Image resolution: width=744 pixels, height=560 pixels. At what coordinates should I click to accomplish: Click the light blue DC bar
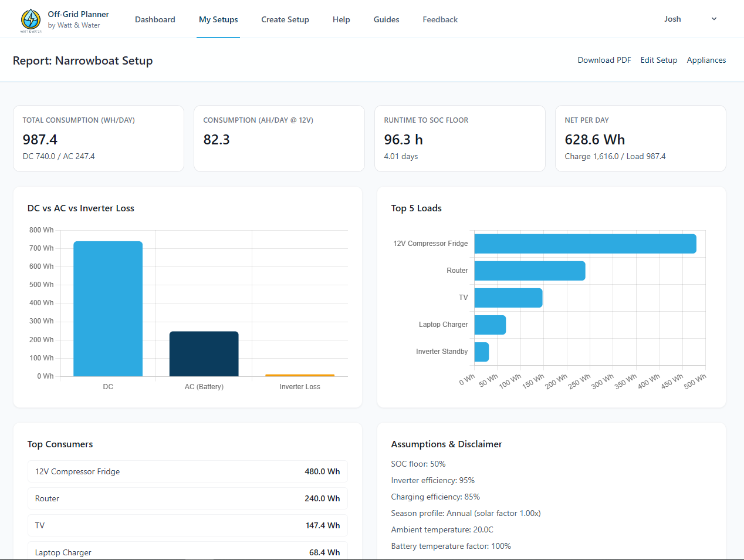[x=108, y=309]
